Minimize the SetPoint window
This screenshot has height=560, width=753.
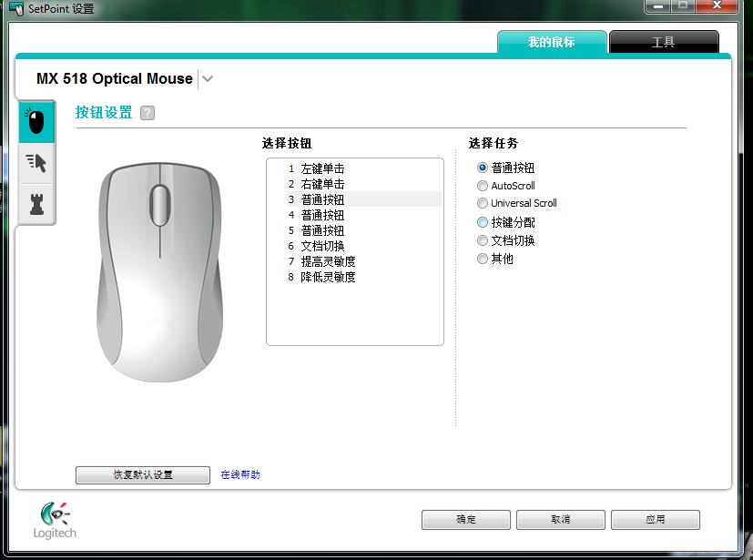[658, 6]
